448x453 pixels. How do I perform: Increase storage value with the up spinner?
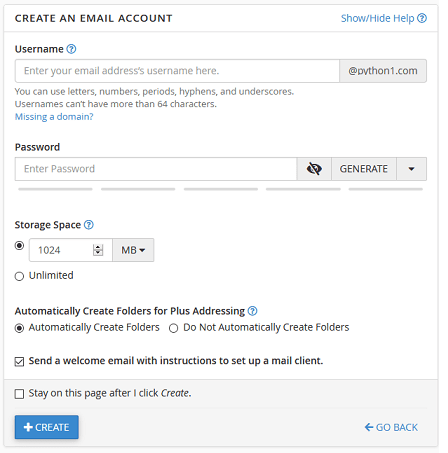click(x=98, y=247)
